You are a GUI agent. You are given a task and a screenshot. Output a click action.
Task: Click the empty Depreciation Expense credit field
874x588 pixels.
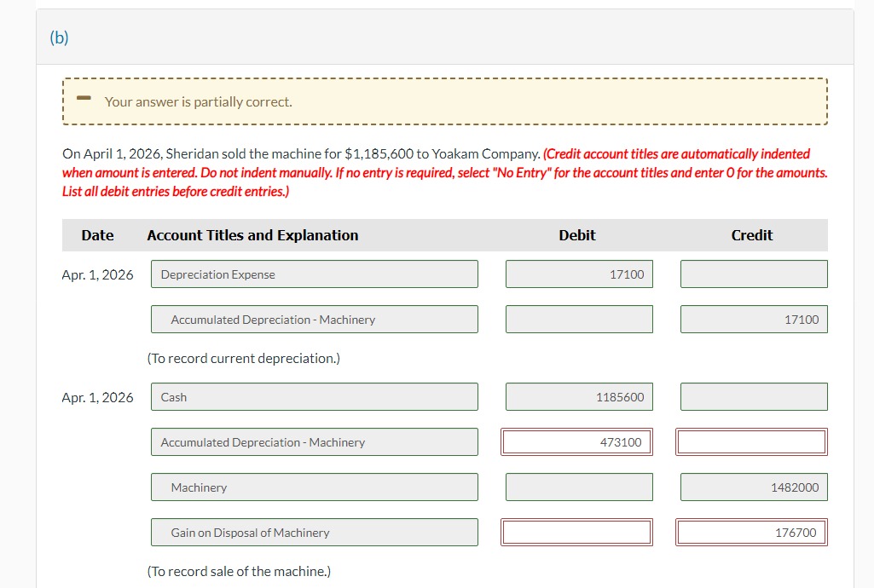point(753,274)
